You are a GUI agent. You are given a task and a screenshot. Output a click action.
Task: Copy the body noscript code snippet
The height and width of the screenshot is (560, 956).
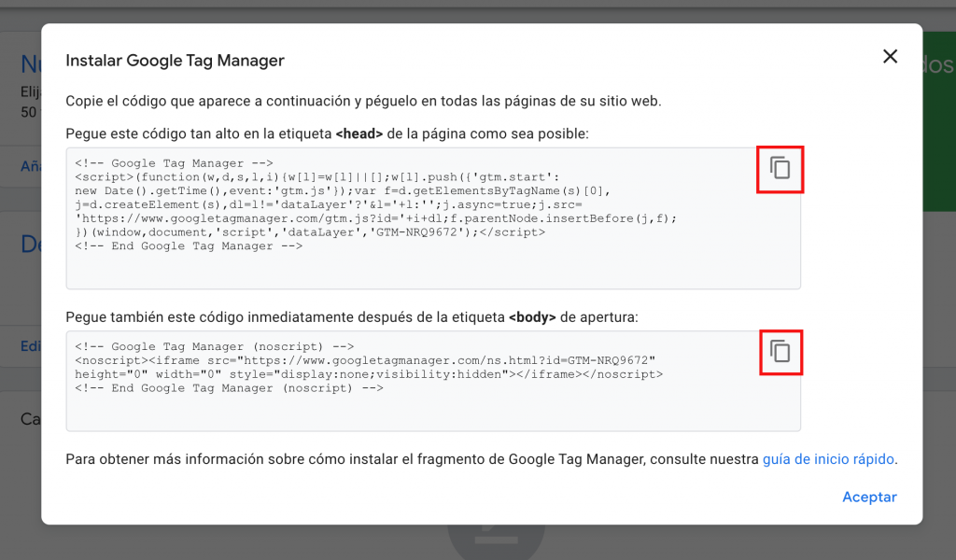(780, 352)
